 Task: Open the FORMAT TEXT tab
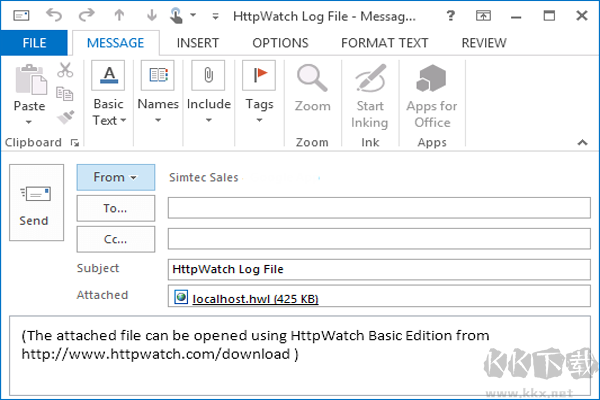click(385, 43)
